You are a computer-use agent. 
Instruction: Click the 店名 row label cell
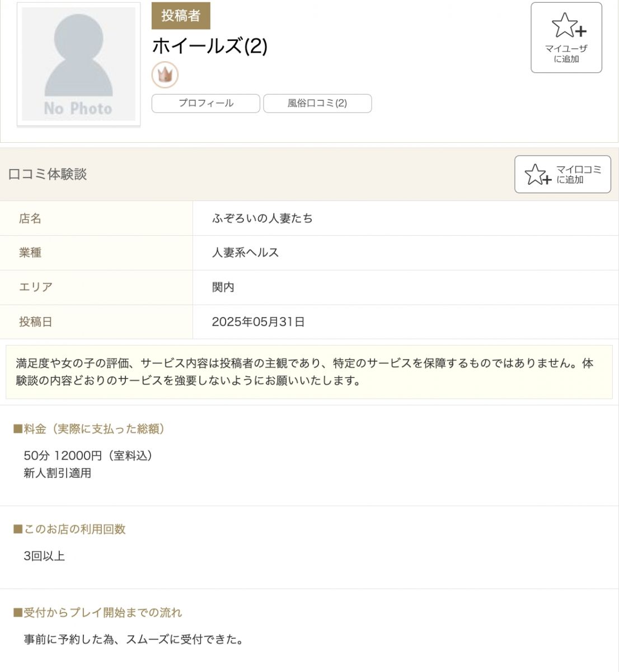(x=30, y=218)
